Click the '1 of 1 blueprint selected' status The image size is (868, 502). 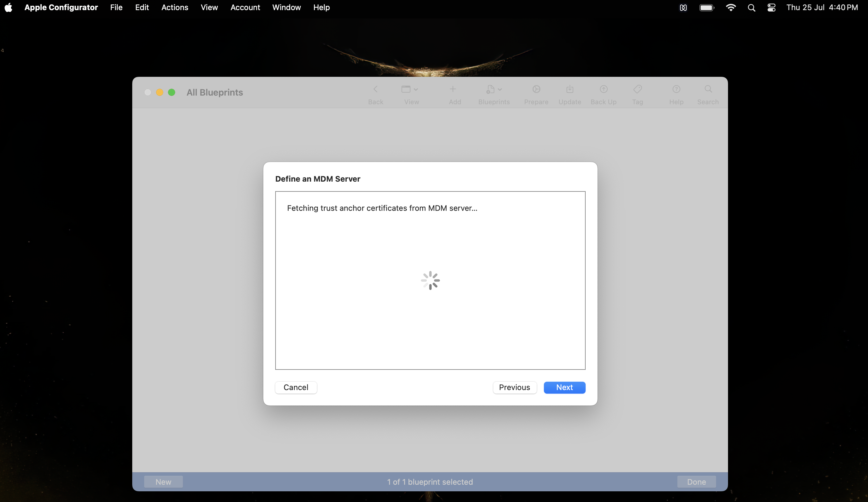pyautogui.click(x=430, y=482)
